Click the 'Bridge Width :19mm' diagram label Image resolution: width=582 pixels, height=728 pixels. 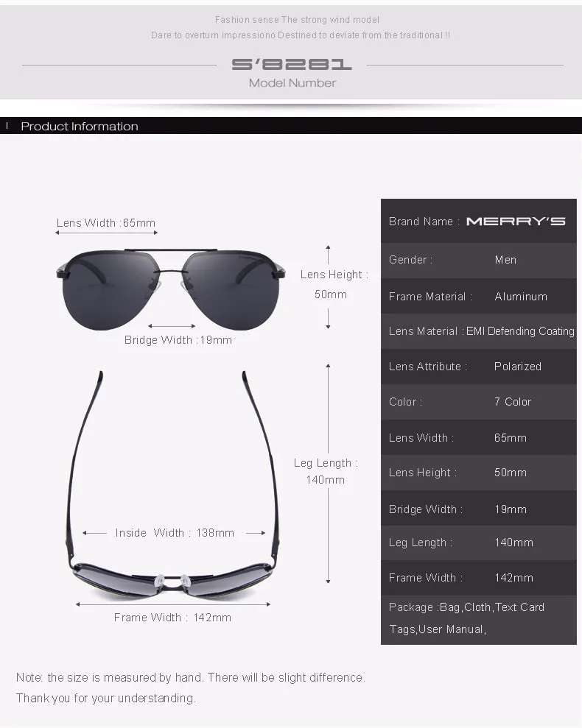(178, 340)
